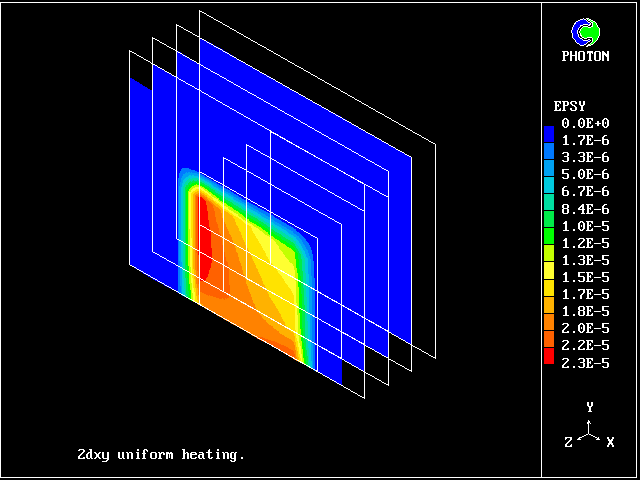Click the 2.2E-5 legend value label
Screen dimensions: 640x480
[x=585, y=345]
